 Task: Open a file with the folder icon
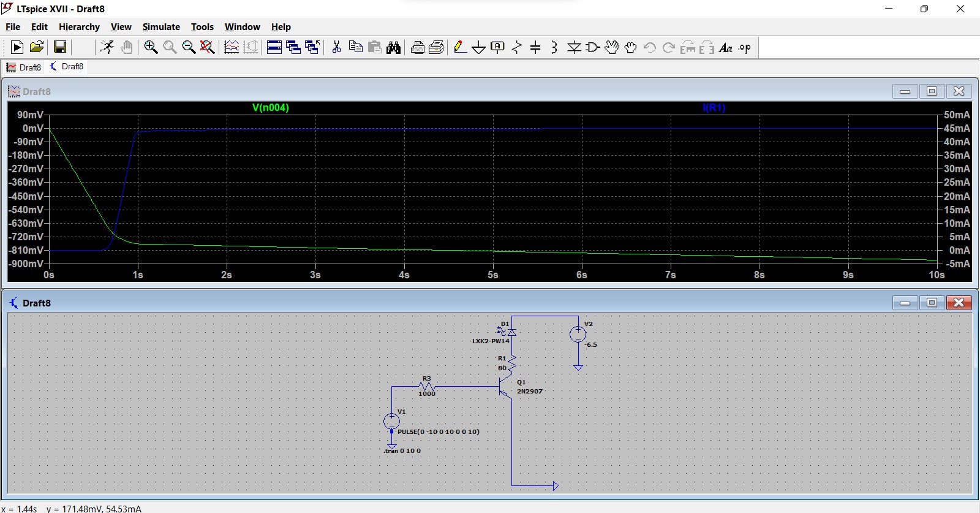[x=37, y=47]
